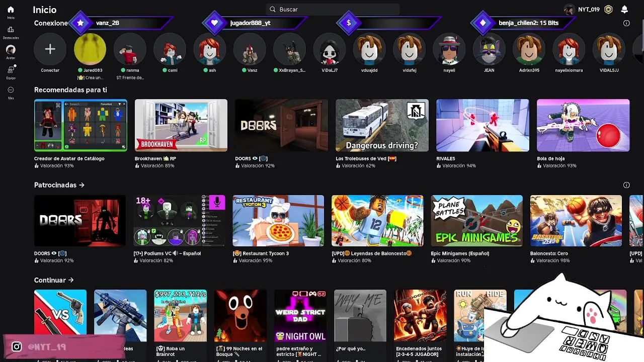Image resolution: width=644 pixels, height=362 pixels.
Task: Open the Equipo sidebar icon
Action: 11,70
